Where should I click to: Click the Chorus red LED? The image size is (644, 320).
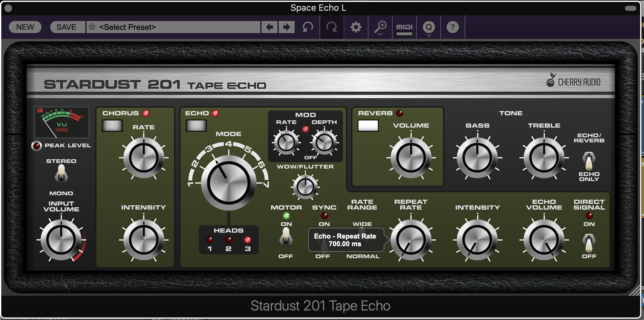tap(146, 113)
